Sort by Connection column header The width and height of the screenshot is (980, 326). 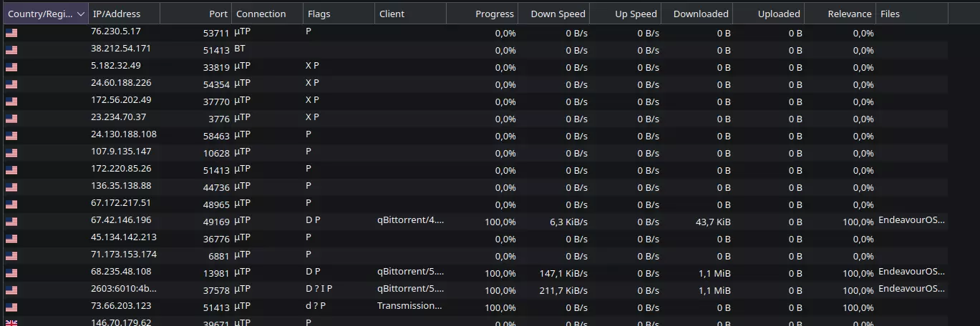[x=268, y=14]
